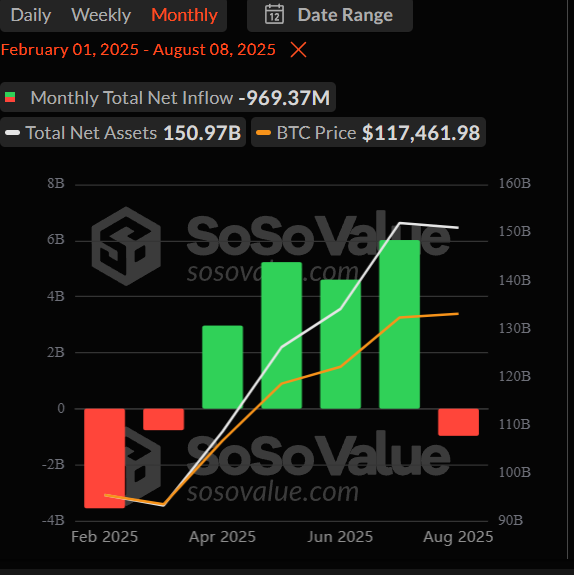Click the -4B left axis label
This screenshot has width=574, height=575.
(54, 520)
